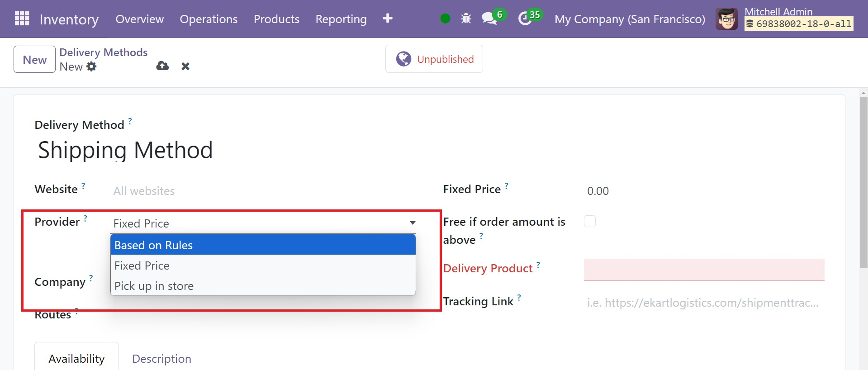Click the Mitchell Admin avatar
Image resolution: width=868 pixels, height=370 pixels.
click(726, 19)
